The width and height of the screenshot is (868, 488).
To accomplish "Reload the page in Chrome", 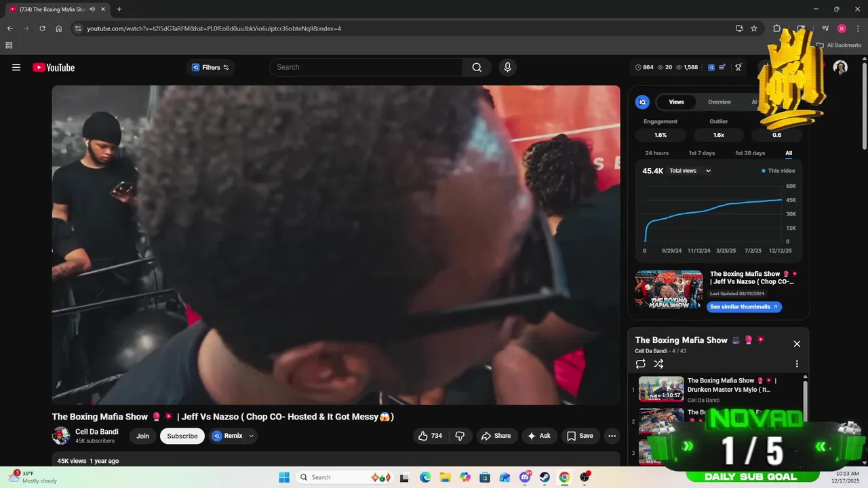I will point(42,28).
